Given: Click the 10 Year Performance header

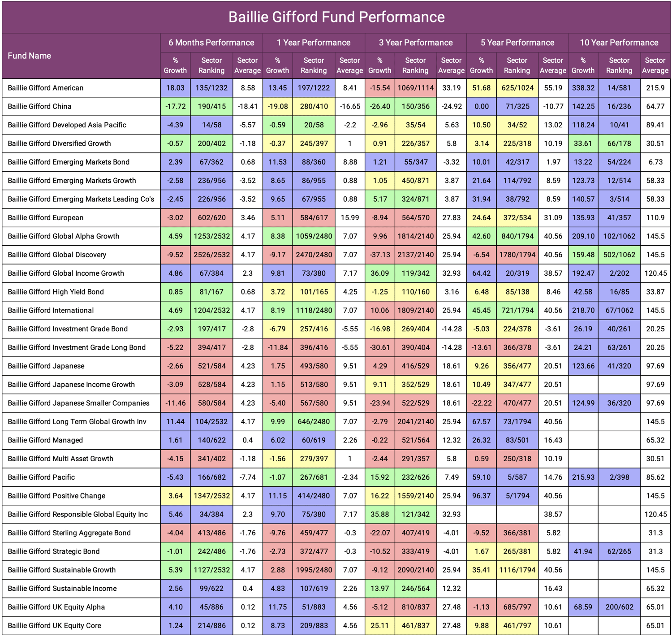Looking at the screenshot, I should click(x=619, y=43).
